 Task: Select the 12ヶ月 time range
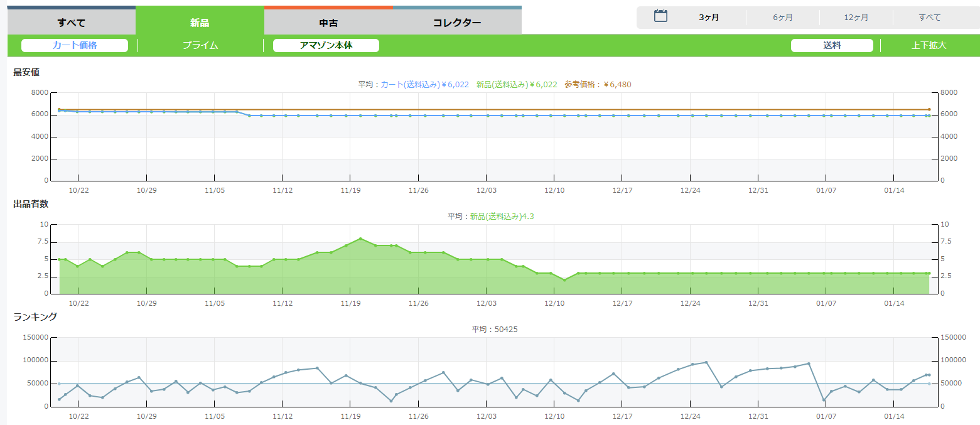click(856, 18)
